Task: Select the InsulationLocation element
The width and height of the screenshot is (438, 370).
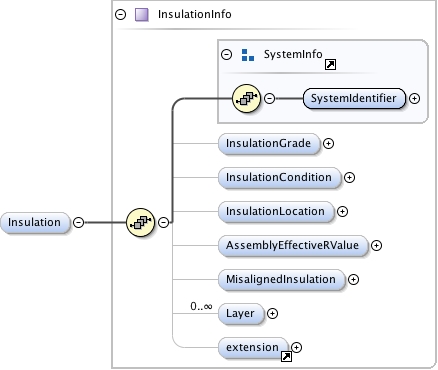Action: (276, 211)
